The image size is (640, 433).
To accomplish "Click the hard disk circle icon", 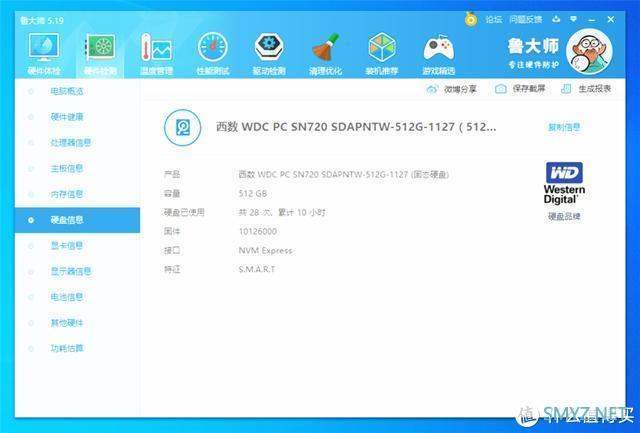I will click(x=182, y=128).
